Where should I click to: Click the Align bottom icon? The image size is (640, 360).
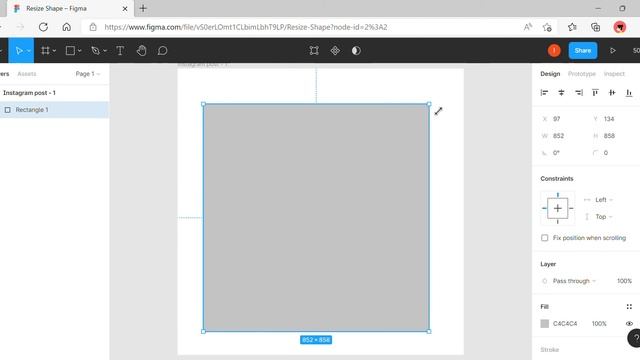pyautogui.click(x=629, y=93)
